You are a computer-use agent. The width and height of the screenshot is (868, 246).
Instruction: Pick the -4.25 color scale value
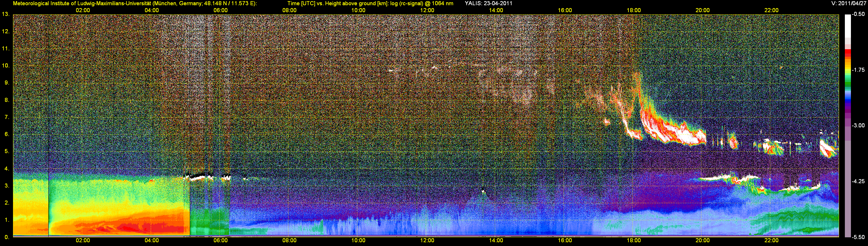pyautogui.click(x=858, y=181)
